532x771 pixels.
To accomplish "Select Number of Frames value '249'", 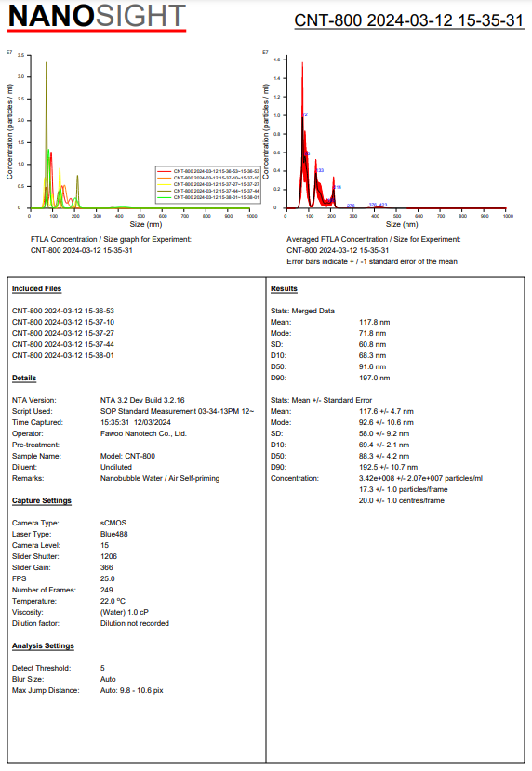I will (x=107, y=590).
